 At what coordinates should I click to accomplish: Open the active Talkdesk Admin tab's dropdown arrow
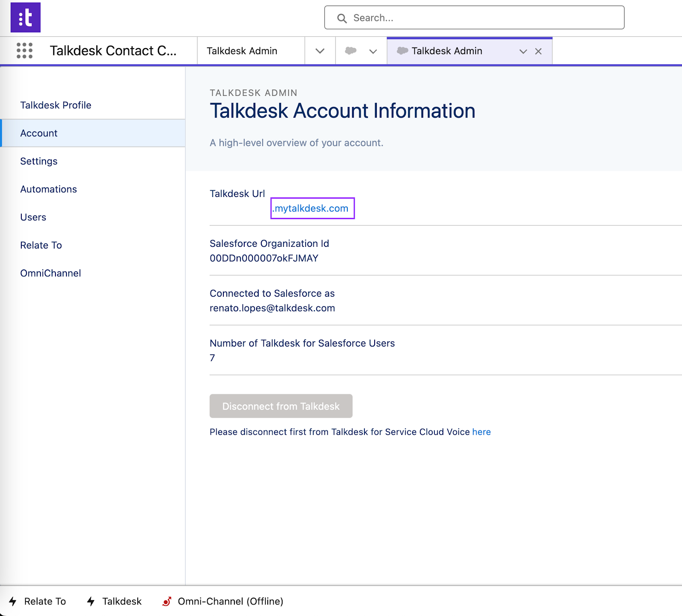523,51
